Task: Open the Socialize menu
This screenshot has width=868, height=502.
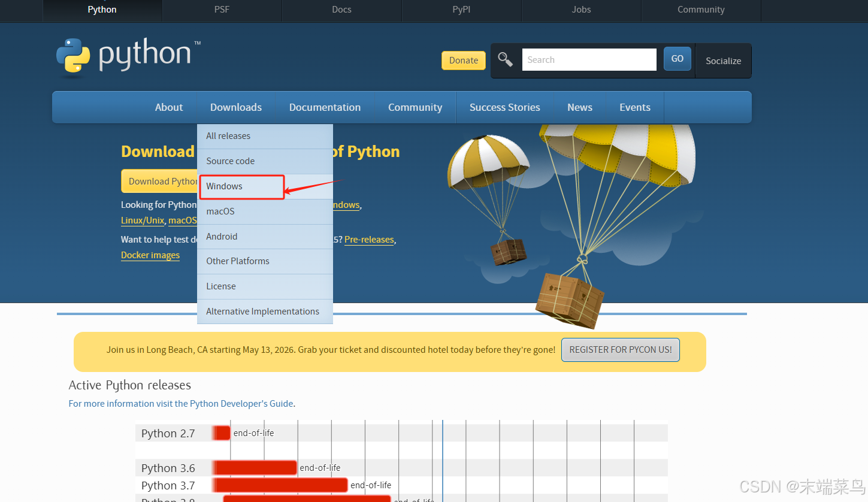Action: [x=723, y=61]
